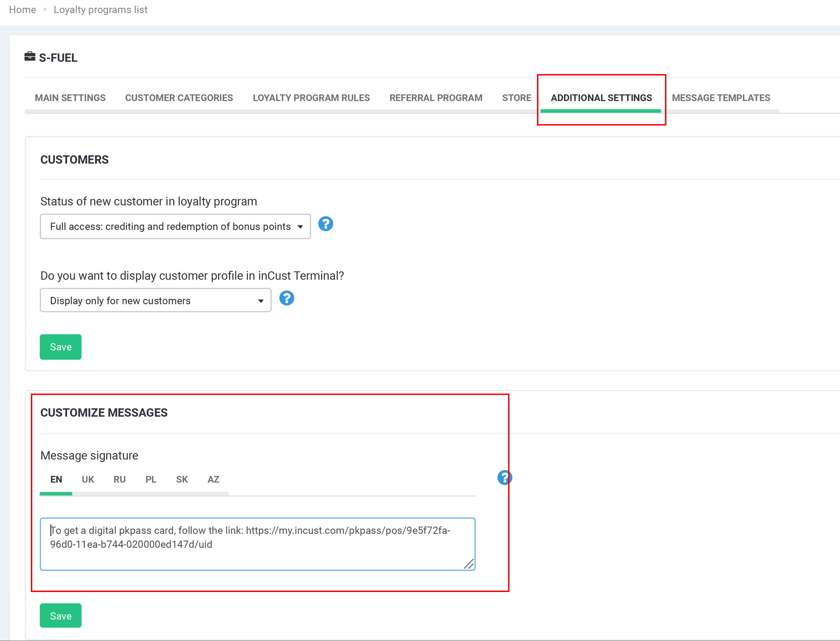This screenshot has width=840, height=641.
Task: Click the S-FUEL briefcase icon
Action: (30, 57)
